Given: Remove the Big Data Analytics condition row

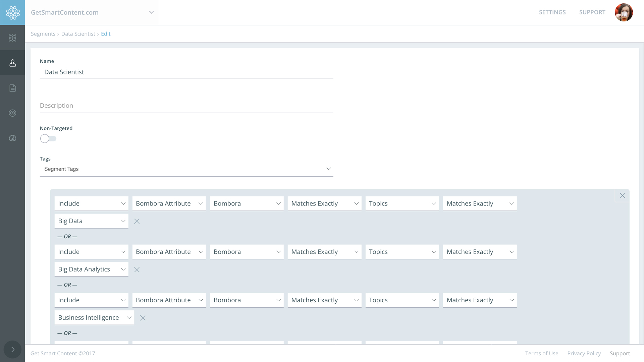Looking at the screenshot, I should [x=137, y=269].
